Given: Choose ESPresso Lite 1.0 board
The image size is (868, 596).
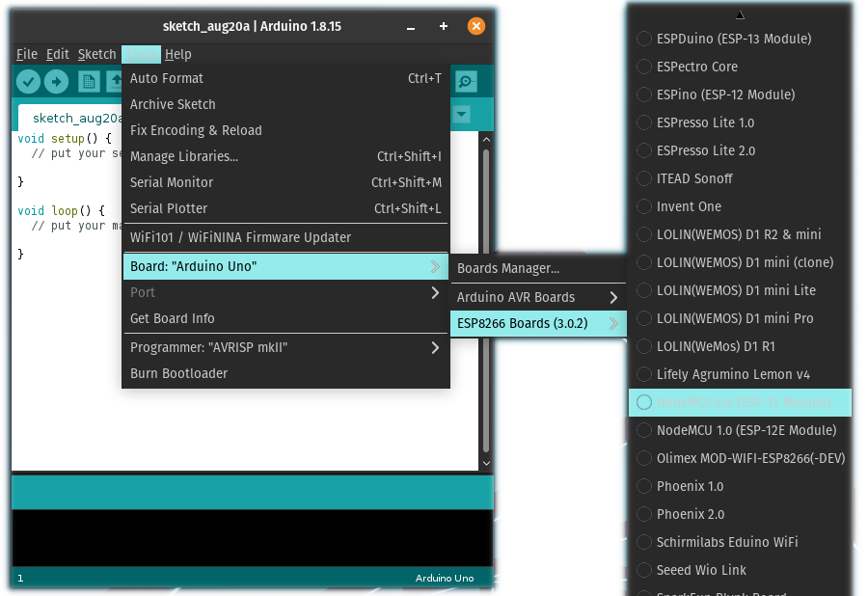Looking at the screenshot, I should point(740,122).
